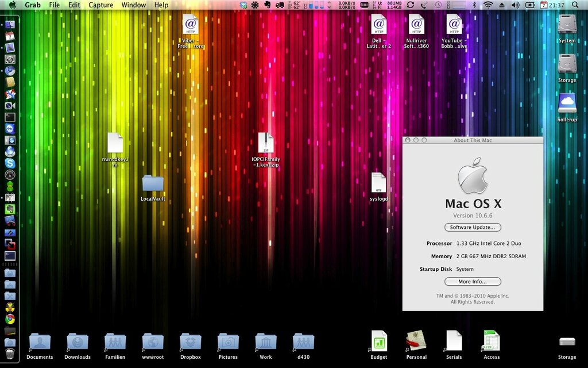Image resolution: width=588 pixels, height=368 pixels.
Task: Click the Version 10.6.6 text
Action: 473,216
